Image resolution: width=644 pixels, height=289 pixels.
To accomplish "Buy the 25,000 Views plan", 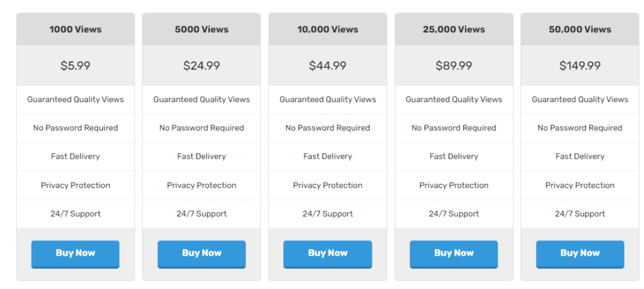I will [454, 254].
